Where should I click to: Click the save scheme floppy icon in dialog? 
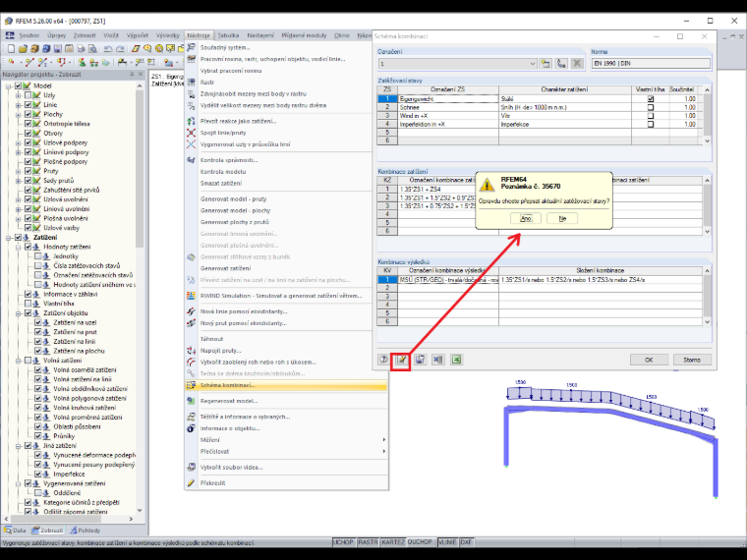pyautogui.click(x=420, y=360)
